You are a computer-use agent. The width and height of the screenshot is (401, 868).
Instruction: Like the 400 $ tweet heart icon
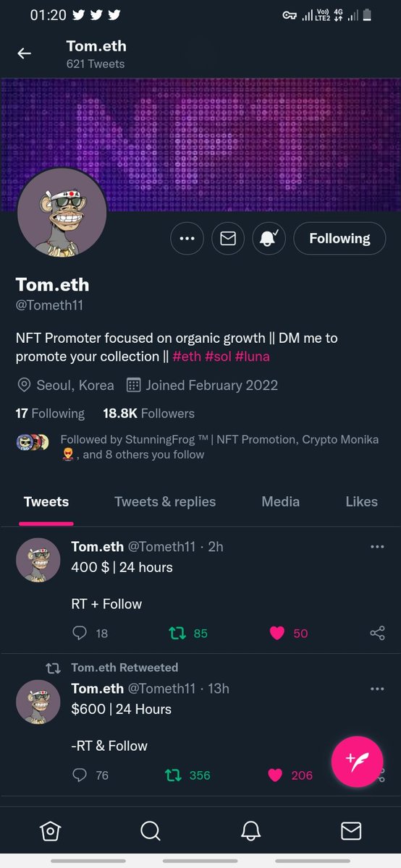coord(277,634)
